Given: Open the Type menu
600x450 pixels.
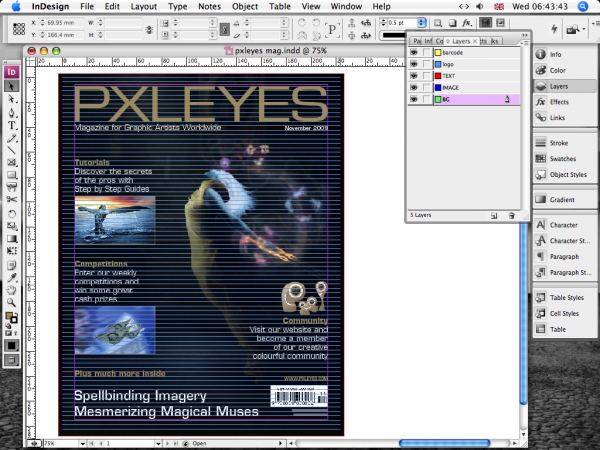Looking at the screenshot, I should 178,7.
